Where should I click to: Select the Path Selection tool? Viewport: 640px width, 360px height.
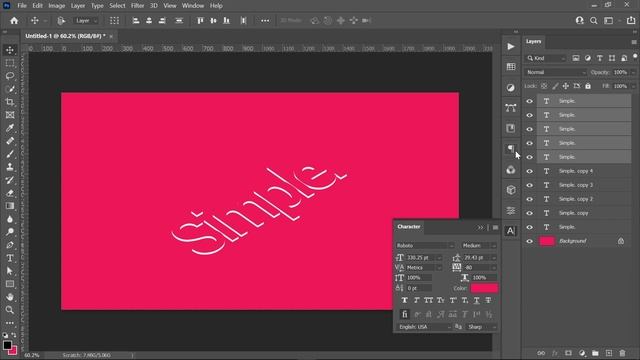point(10,271)
